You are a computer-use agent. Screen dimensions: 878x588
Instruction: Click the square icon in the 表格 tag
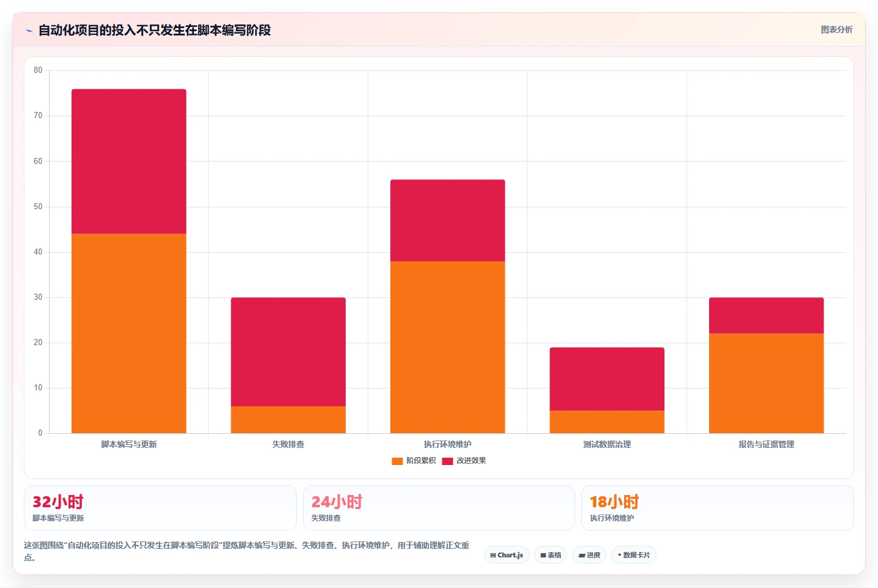point(543,556)
